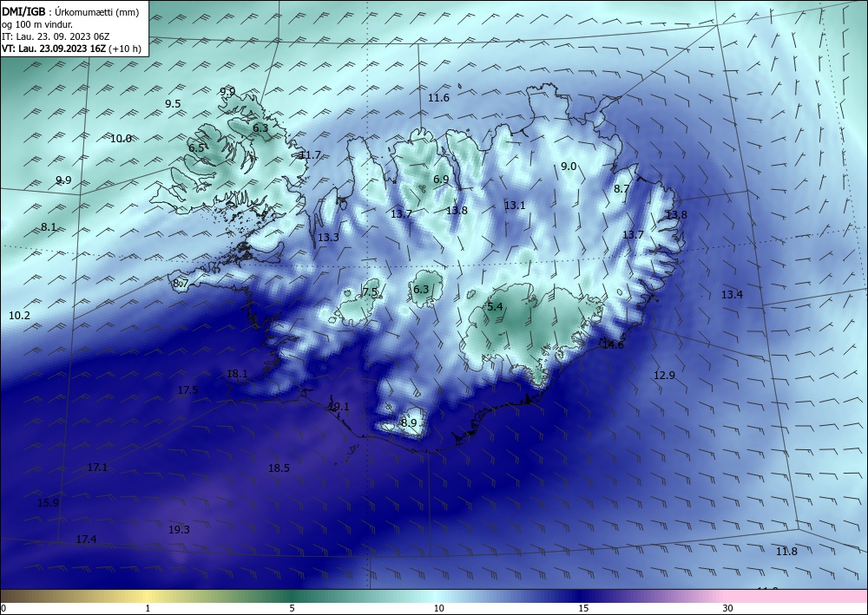Click the 11.7 value label
This screenshot has height=615, width=868.
click(310, 155)
